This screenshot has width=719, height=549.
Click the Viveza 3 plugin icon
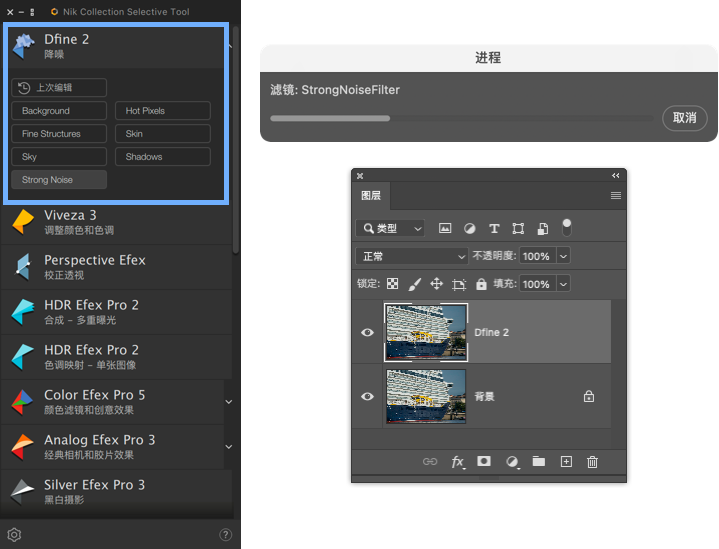[23, 222]
